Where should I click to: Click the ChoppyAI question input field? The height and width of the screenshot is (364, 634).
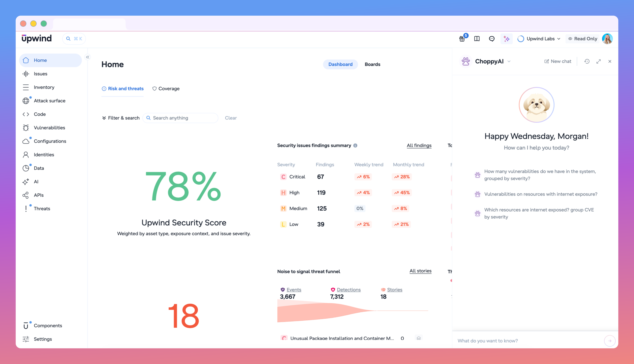[528, 341]
